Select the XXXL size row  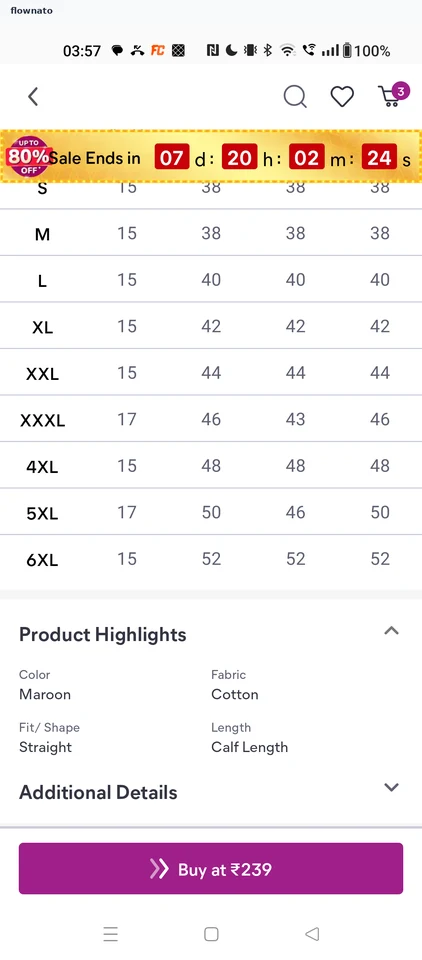(211, 419)
